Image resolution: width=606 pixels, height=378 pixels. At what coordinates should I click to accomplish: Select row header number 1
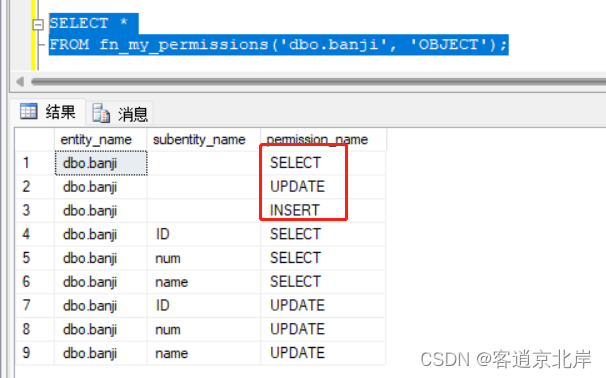click(35, 163)
